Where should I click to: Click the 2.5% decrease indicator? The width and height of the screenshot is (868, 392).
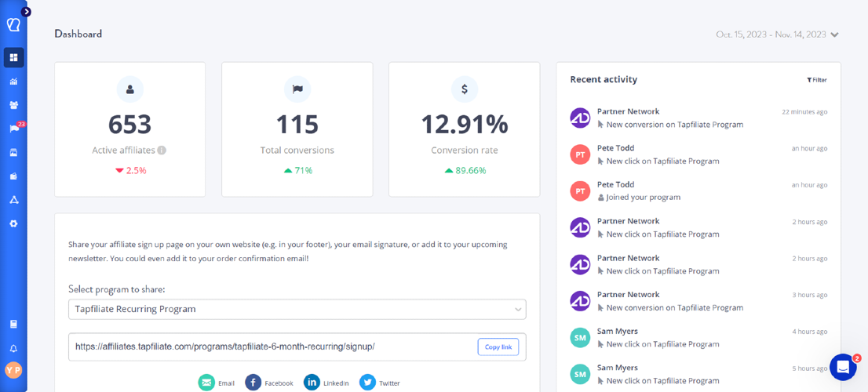(130, 171)
